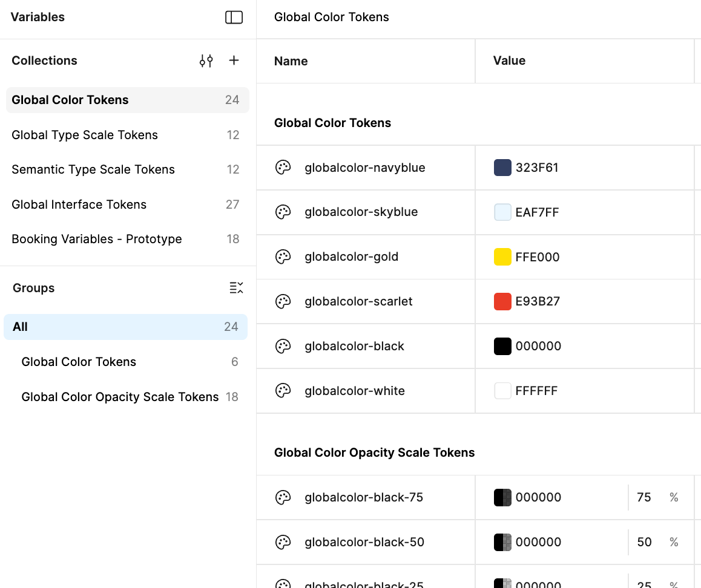Open the gold FFE000 color swatch
The width and height of the screenshot is (701, 588).
[502, 257]
